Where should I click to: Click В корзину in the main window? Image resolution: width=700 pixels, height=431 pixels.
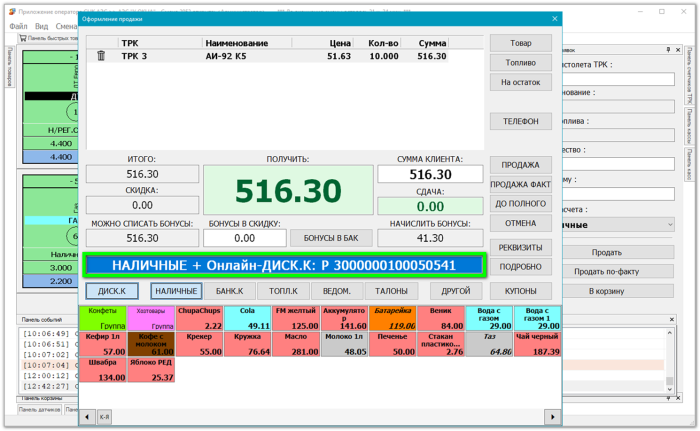[x=617, y=291]
